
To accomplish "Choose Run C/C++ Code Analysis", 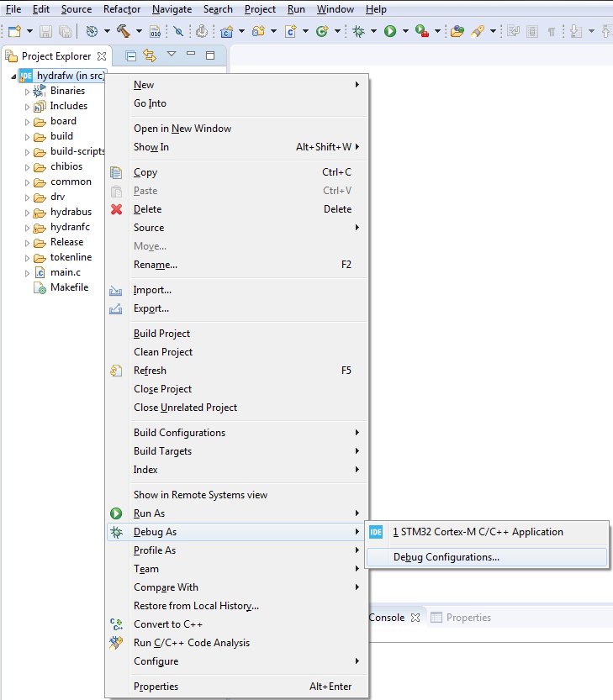I will (237, 643).
